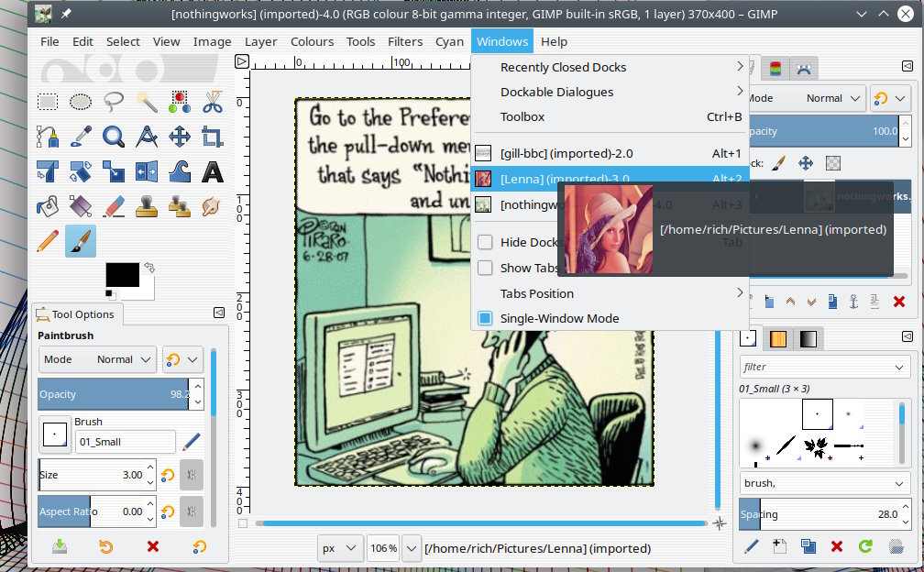Choose the Select by Colour tool
Screen dimensions: 924x572
[x=180, y=102]
